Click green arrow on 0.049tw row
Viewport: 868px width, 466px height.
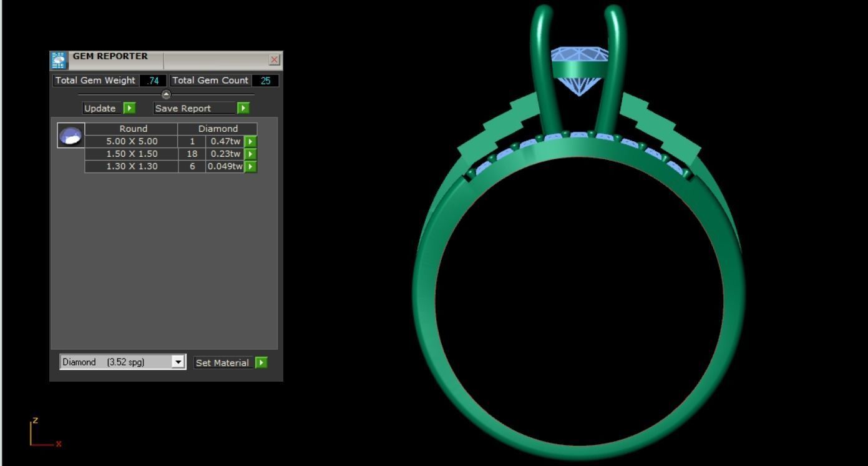point(250,167)
